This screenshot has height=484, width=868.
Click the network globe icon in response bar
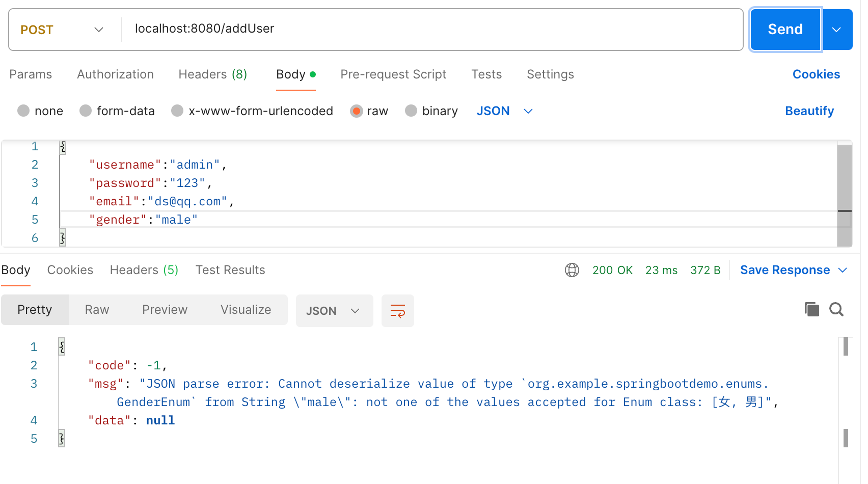coord(572,270)
